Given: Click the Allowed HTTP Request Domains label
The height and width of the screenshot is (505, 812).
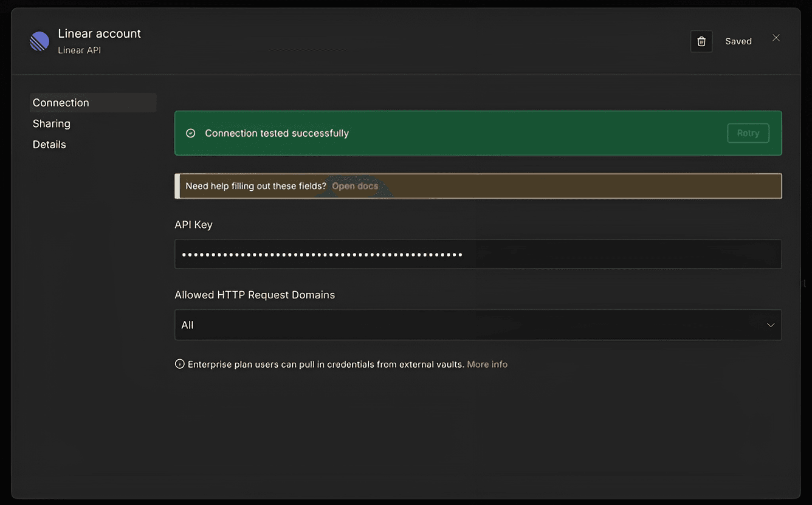Looking at the screenshot, I should pyautogui.click(x=255, y=295).
